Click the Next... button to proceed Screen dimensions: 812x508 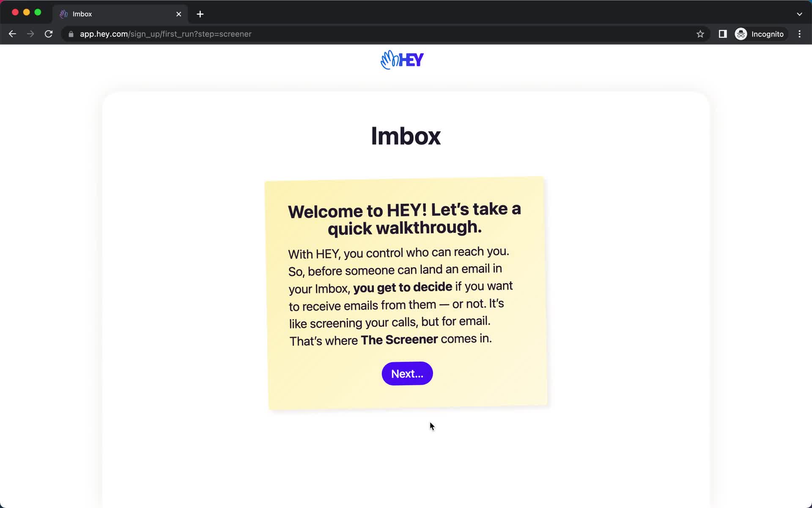pyautogui.click(x=407, y=373)
